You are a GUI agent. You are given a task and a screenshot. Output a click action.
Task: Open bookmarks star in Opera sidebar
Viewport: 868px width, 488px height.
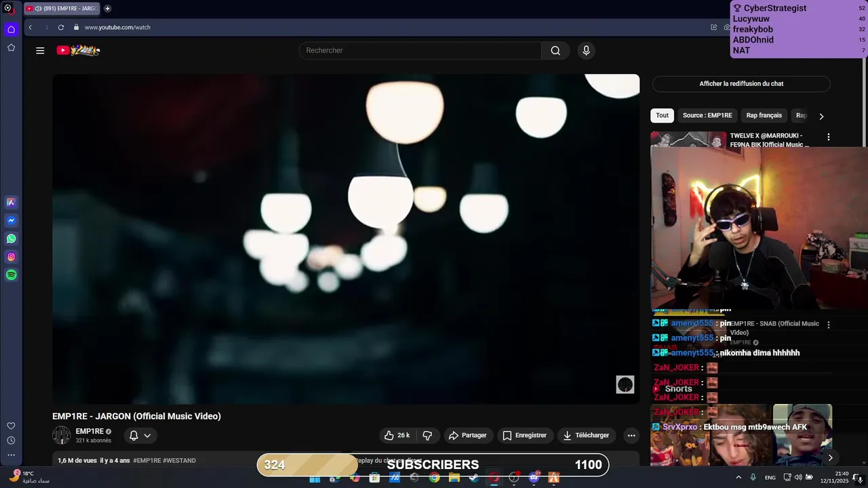[x=11, y=47]
